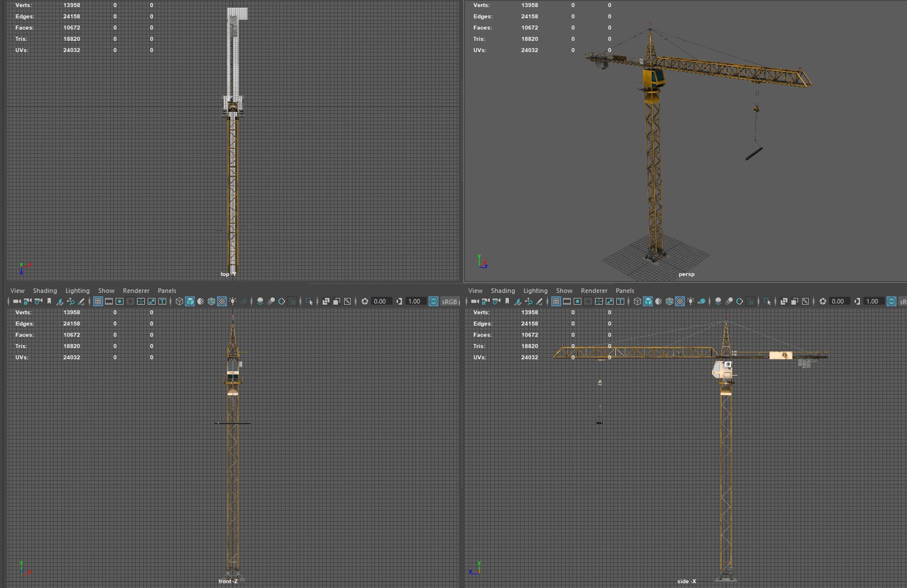Expand Shading menu in side-X panel

pyautogui.click(x=502, y=291)
